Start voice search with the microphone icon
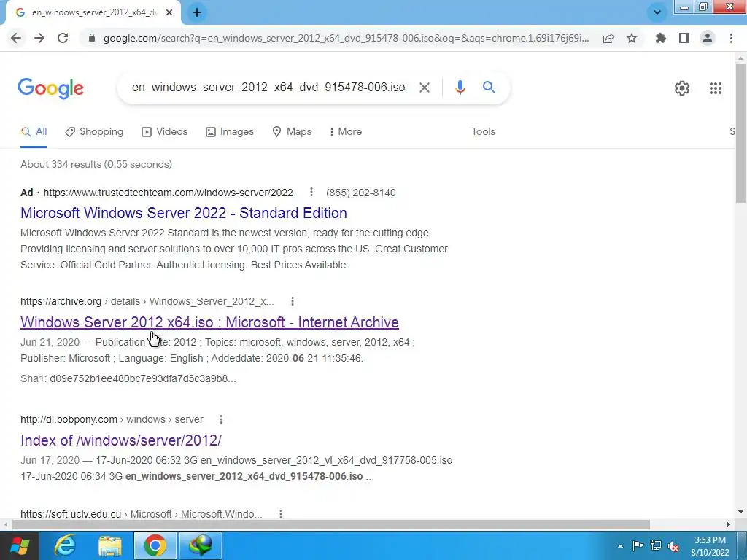This screenshot has width=747, height=560. [x=460, y=87]
